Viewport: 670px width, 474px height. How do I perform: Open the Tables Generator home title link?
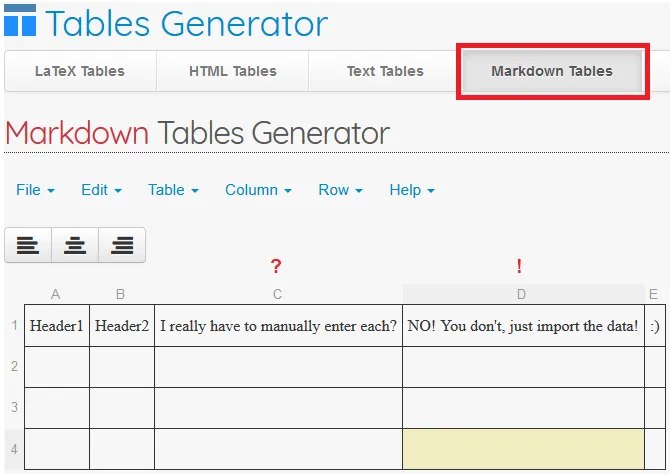(186, 24)
